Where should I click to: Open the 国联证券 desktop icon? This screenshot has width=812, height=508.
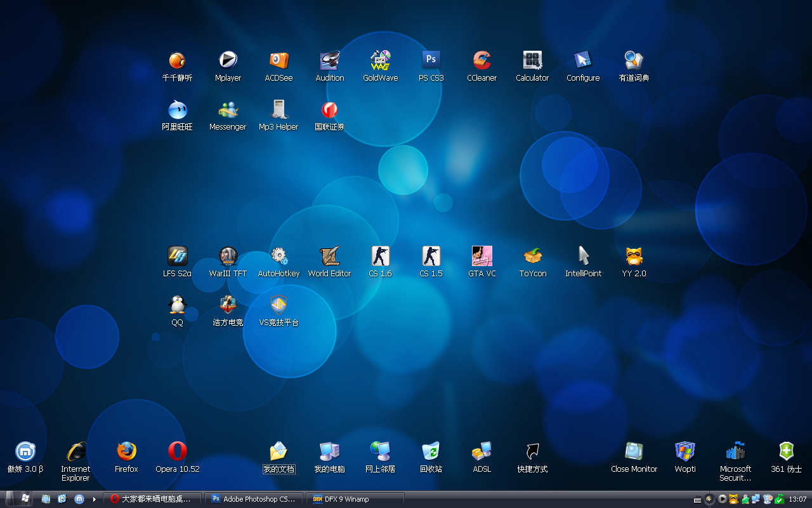tap(329, 116)
